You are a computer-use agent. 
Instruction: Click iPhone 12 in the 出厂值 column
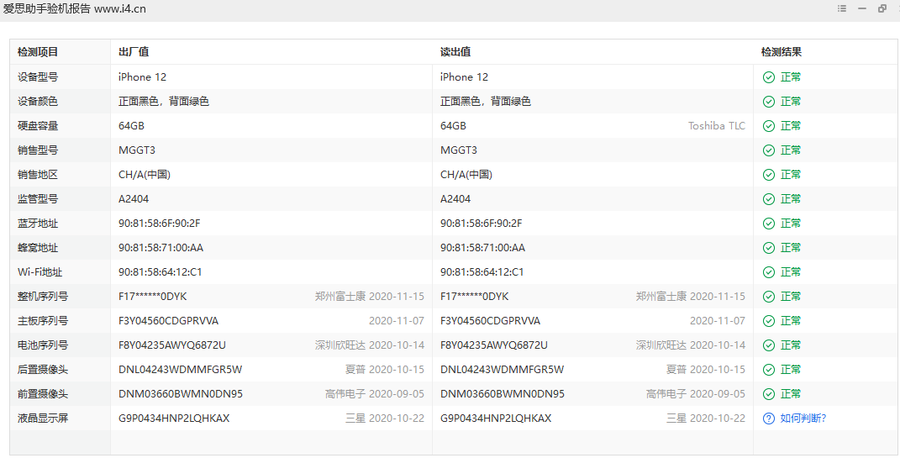(x=142, y=77)
